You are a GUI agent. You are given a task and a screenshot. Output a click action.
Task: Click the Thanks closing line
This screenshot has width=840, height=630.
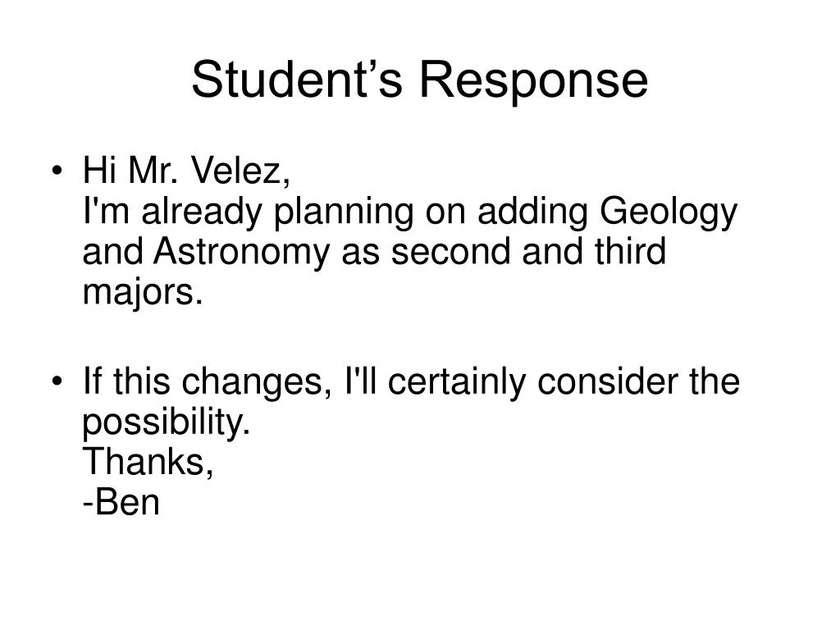point(148,462)
